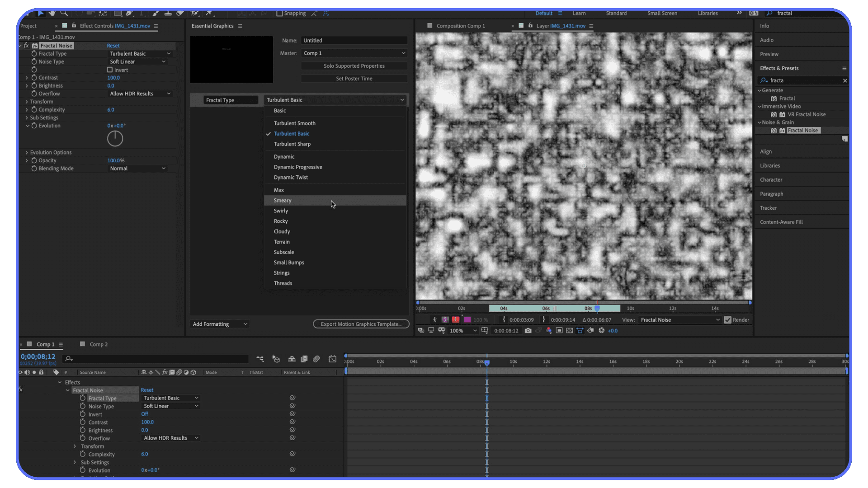Toggle the Motion Blur icon in timeline
This screenshot has height=488, width=868.
[316, 359]
